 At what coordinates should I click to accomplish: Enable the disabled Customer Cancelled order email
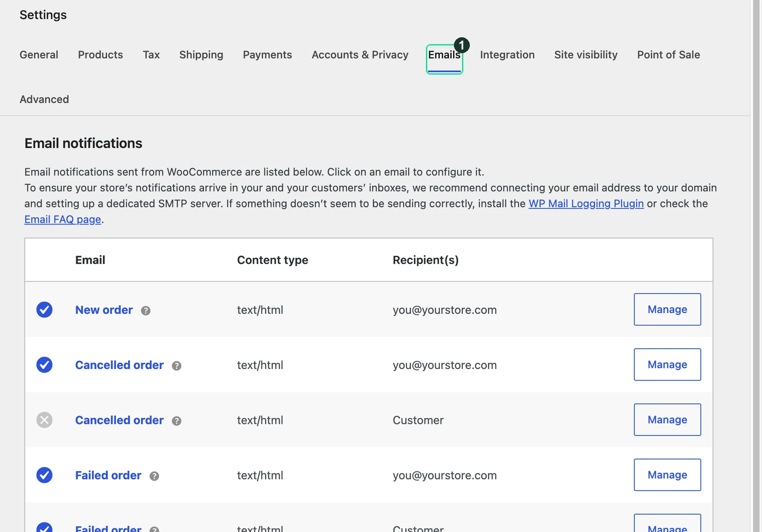(44, 420)
